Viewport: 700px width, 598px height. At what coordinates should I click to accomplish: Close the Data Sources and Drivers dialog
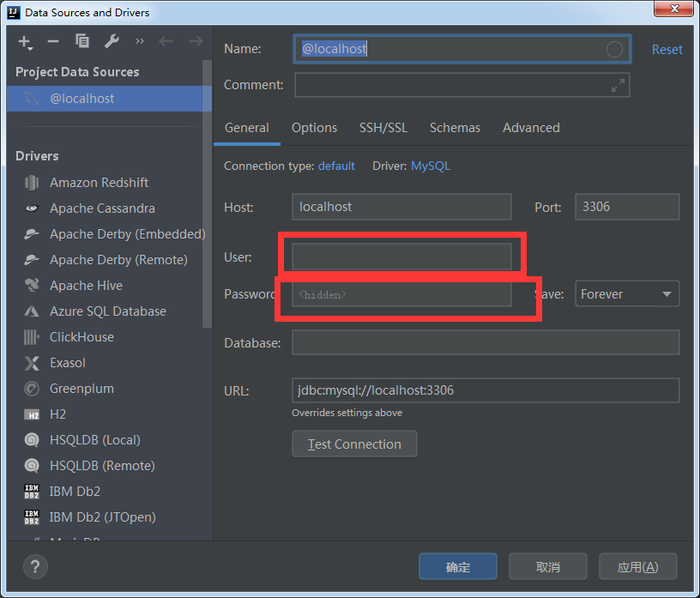(x=674, y=9)
